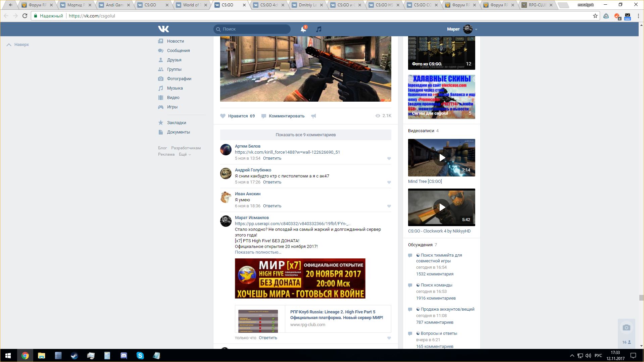Open the notifications bell

pyautogui.click(x=303, y=29)
